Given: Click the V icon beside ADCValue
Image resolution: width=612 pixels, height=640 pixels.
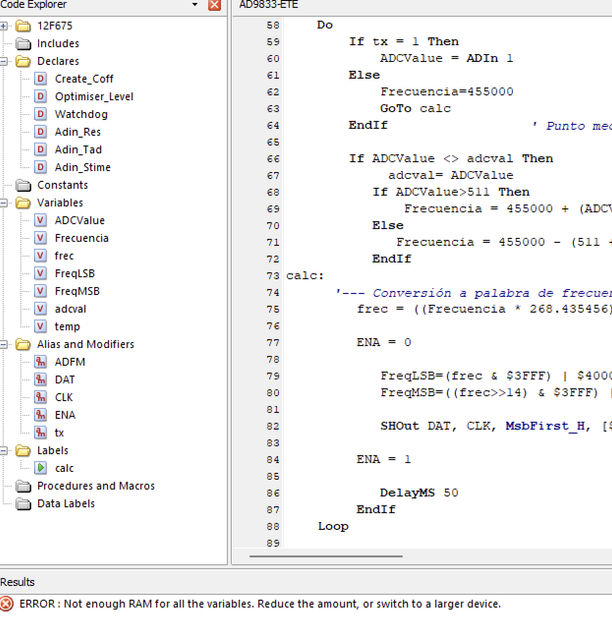Looking at the screenshot, I should coord(40,220).
